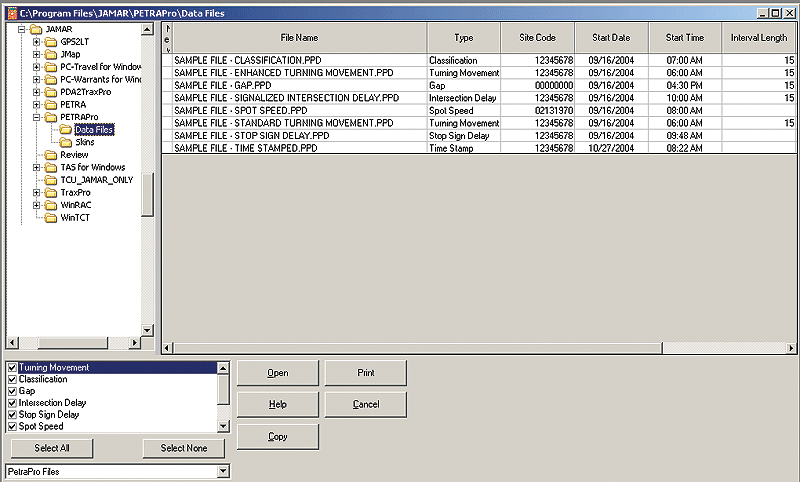
Task: Expand the PETRA tree node
Action: tap(36, 105)
